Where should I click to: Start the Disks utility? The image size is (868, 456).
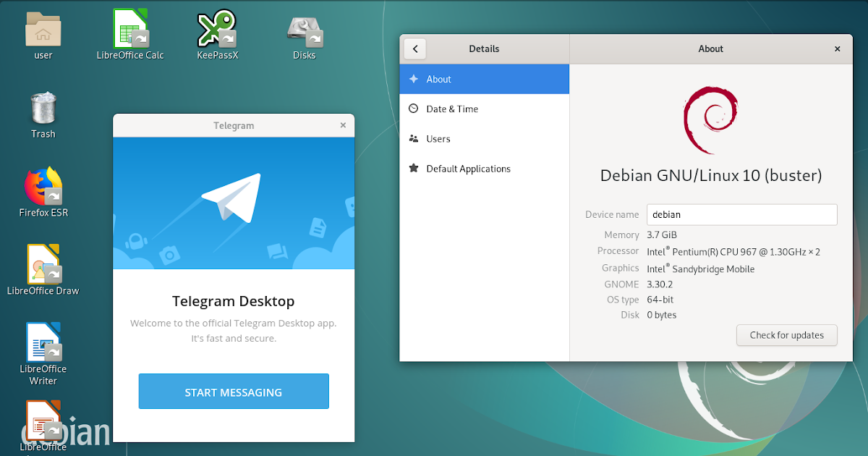click(305, 29)
